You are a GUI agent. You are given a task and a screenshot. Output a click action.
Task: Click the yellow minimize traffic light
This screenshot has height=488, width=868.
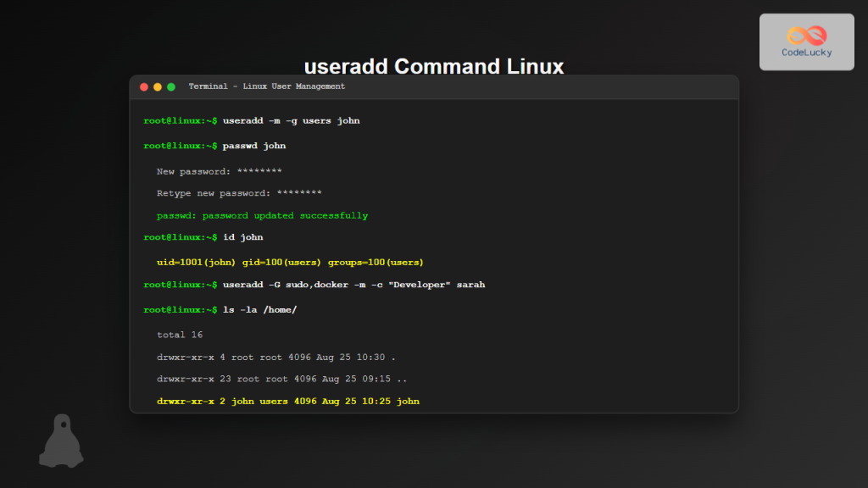pyautogui.click(x=157, y=86)
